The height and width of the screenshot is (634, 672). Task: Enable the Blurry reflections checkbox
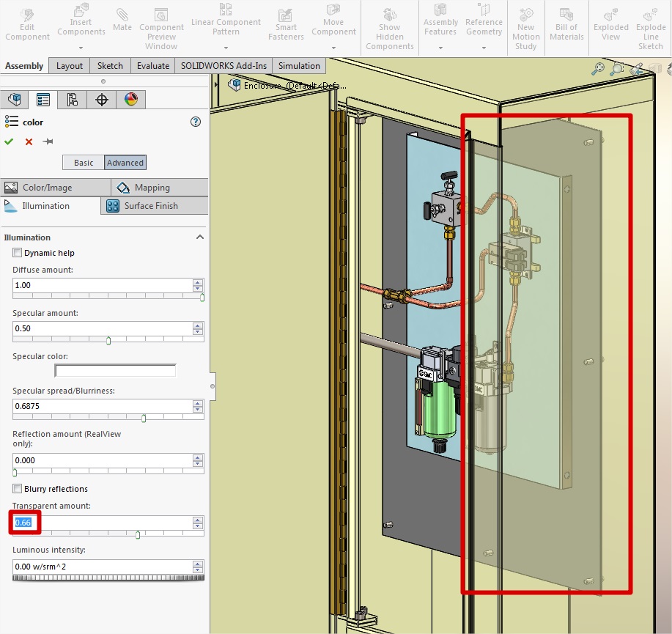click(x=17, y=489)
